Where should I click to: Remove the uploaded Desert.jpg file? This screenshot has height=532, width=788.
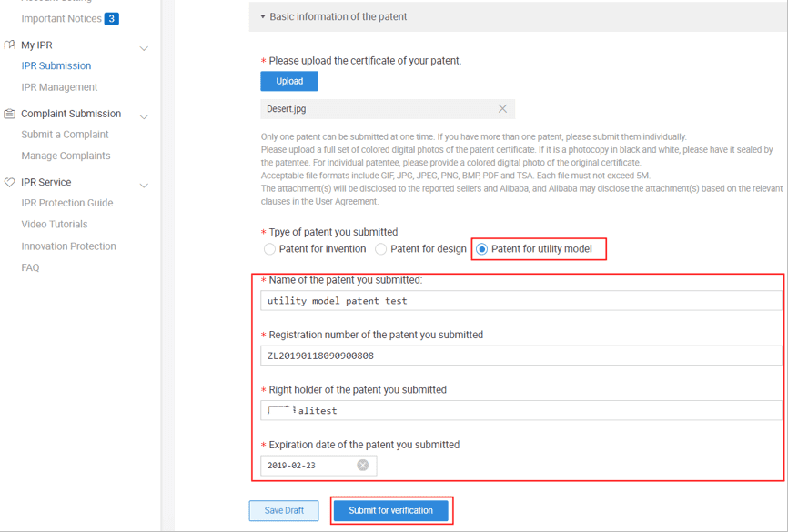502,109
